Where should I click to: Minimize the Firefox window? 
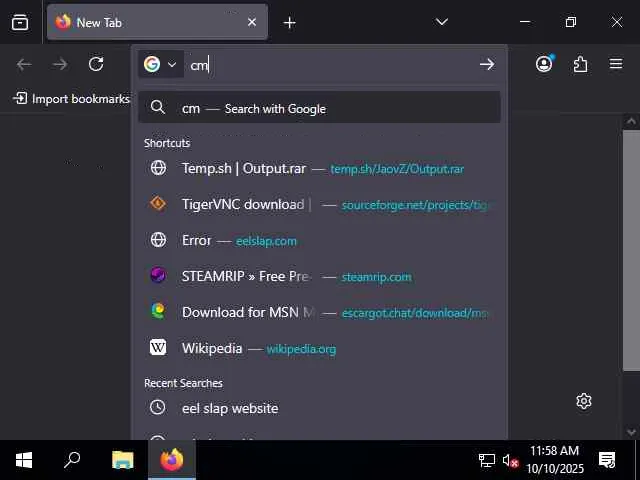click(x=525, y=22)
